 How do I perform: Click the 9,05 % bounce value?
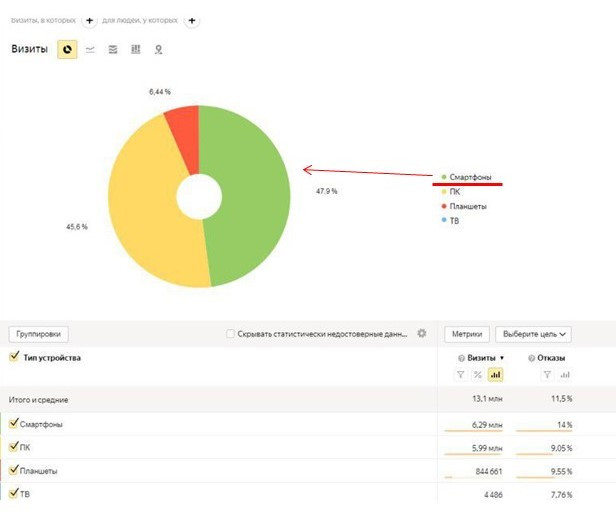pos(561,448)
